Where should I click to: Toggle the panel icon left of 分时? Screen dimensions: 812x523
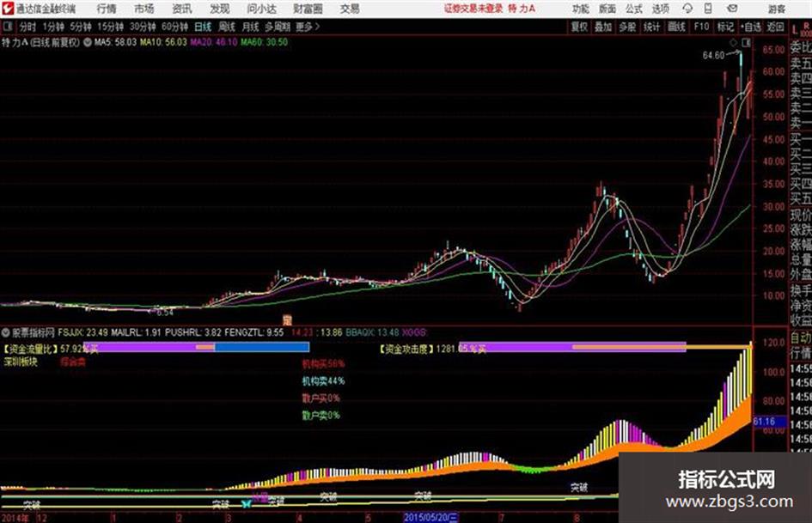[8, 26]
